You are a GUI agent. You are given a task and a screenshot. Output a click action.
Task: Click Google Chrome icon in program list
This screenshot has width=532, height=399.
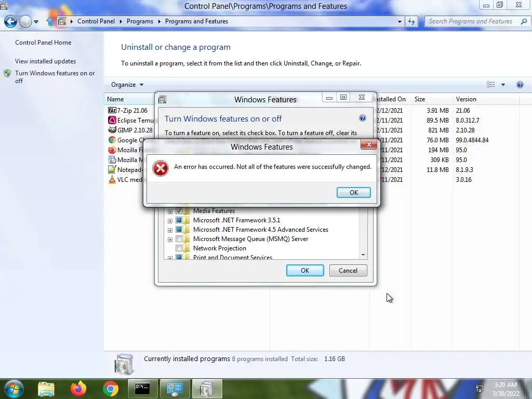coord(112,140)
